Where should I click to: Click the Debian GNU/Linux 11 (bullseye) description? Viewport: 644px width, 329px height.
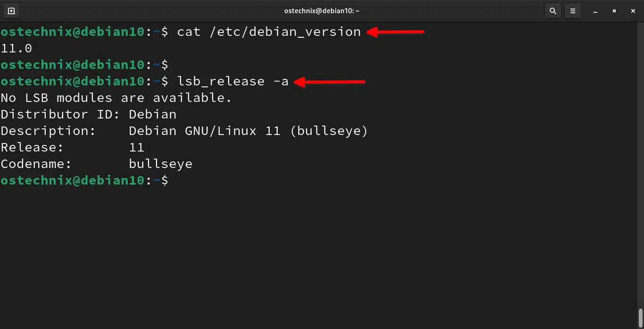point(248,131)
